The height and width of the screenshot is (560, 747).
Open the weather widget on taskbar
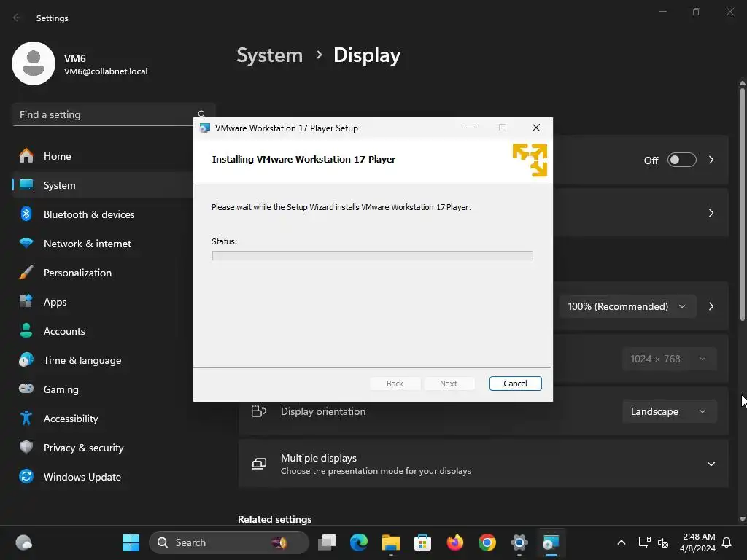click(x=23, y=542)
